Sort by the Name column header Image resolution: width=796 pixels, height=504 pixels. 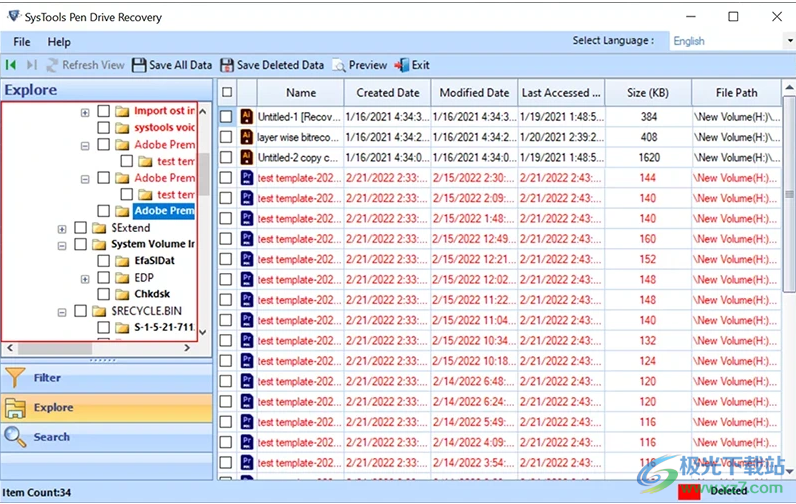tap(301, 92)
